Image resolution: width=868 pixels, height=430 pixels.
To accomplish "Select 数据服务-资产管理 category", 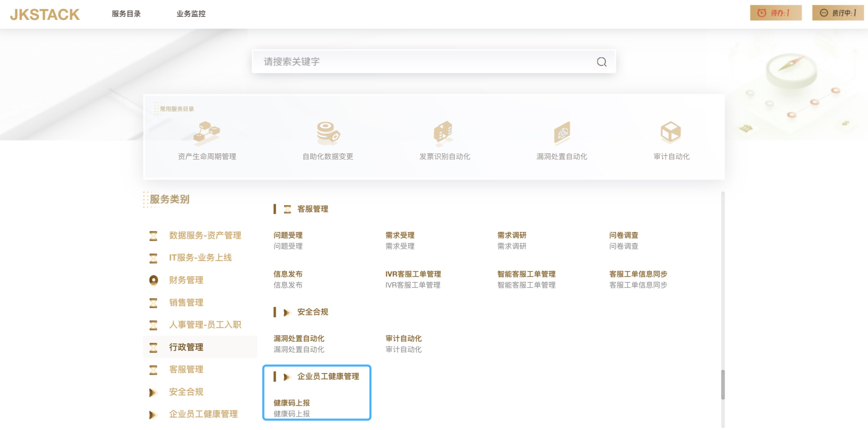I will pyautogui.click(x=205, y=235).
